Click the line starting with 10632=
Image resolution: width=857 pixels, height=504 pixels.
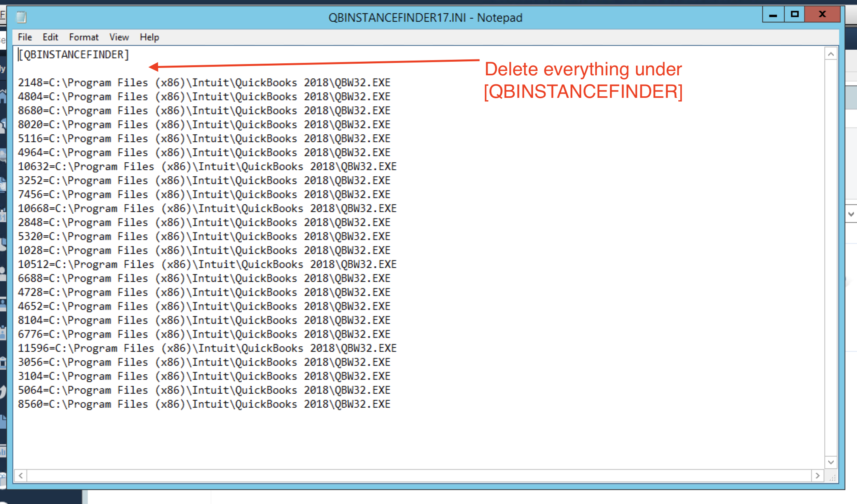tap(207, 167)
